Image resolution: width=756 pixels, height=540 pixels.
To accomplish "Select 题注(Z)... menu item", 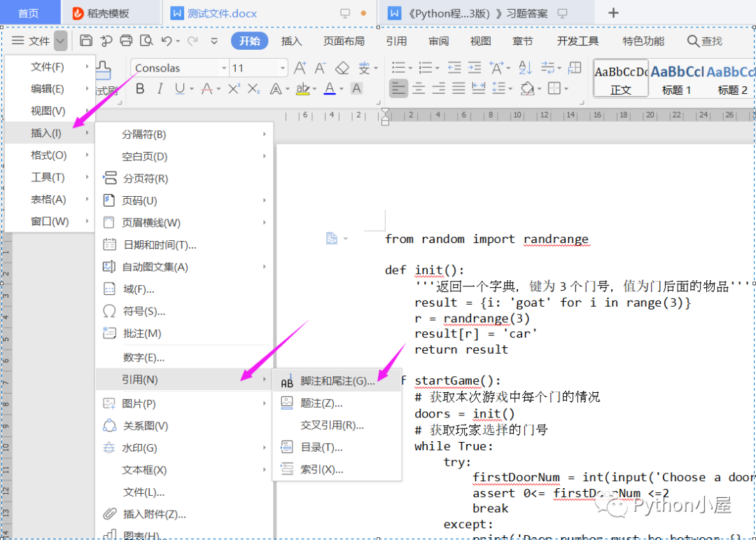I will point(337,403).
